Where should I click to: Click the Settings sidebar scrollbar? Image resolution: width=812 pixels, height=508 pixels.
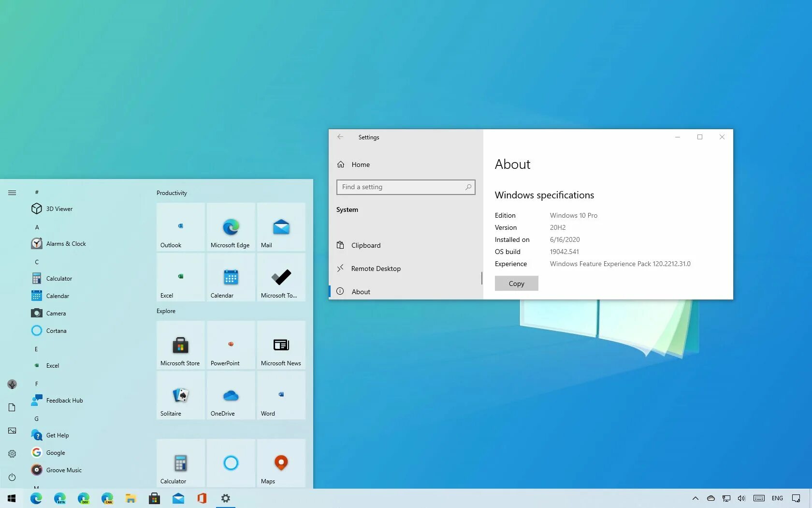[x=481, y=278]
